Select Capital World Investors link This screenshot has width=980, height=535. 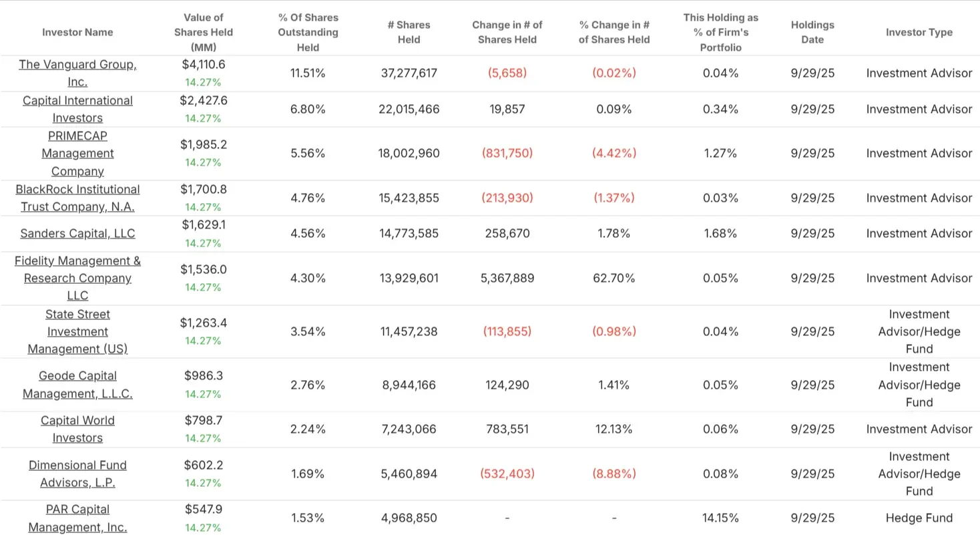[x=77, y=429]
